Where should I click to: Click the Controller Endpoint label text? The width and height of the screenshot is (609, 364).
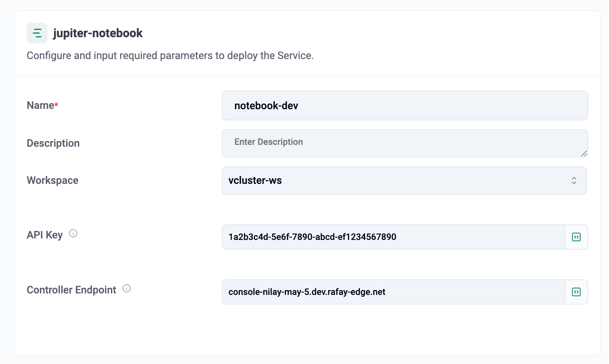tap(71, 290)
